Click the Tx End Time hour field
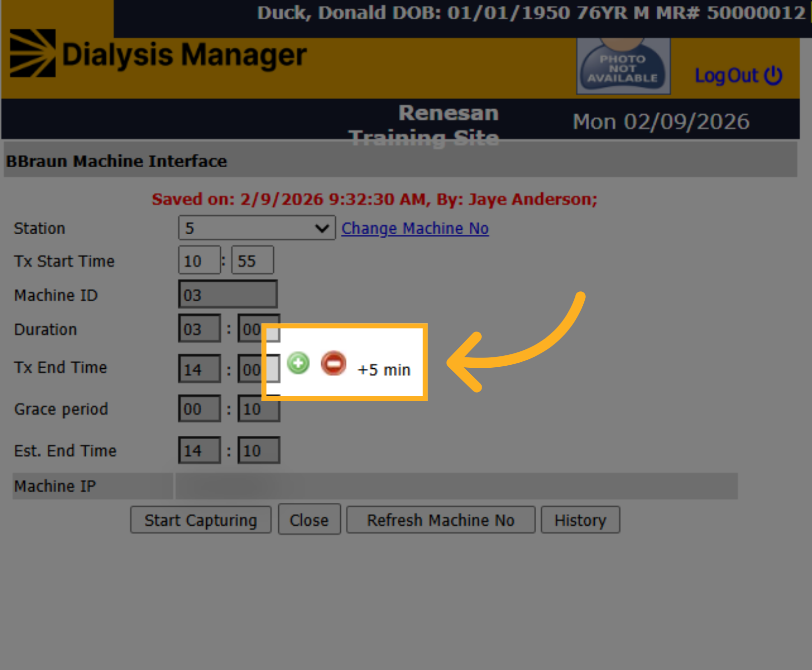Image resolution: width=812 pixels, height=670 pixels. click(x=199, y=369)
